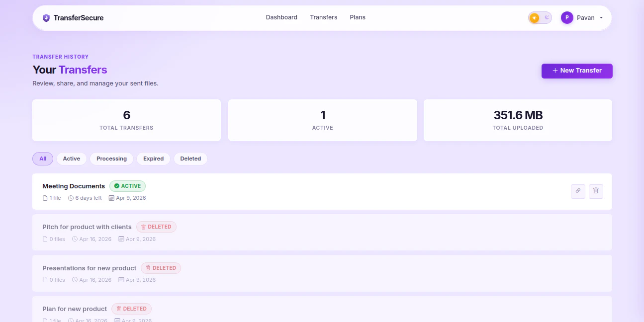The height and width of the screenshot is (322, 644).
Task: Click Pavan's purple avatar circle
Action: [567, 17]
